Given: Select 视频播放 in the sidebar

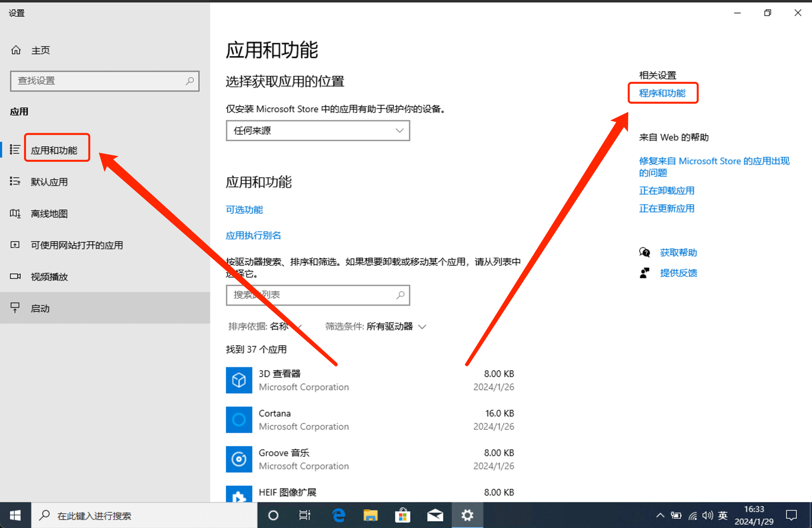Looking at the screenshot, I should [x=49, y=276].
